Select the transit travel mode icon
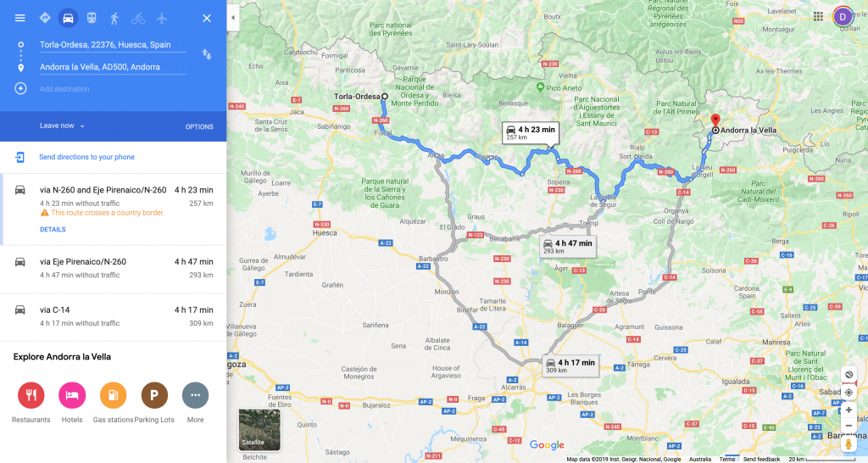868x463 pixels. 92,18
